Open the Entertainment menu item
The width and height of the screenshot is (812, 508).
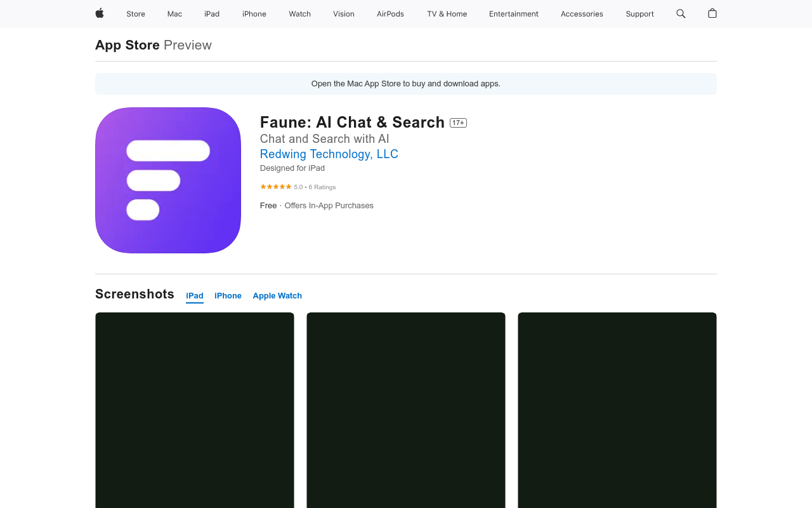[514, 14]
